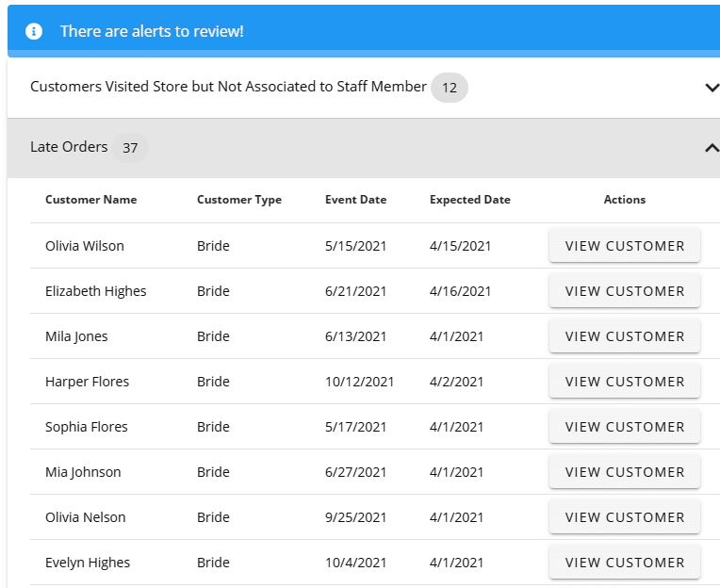Expand Customers Visited Store chevron arrow
Image resolution: width=720 pixels, height=588 pixels.
click(712, 88)
